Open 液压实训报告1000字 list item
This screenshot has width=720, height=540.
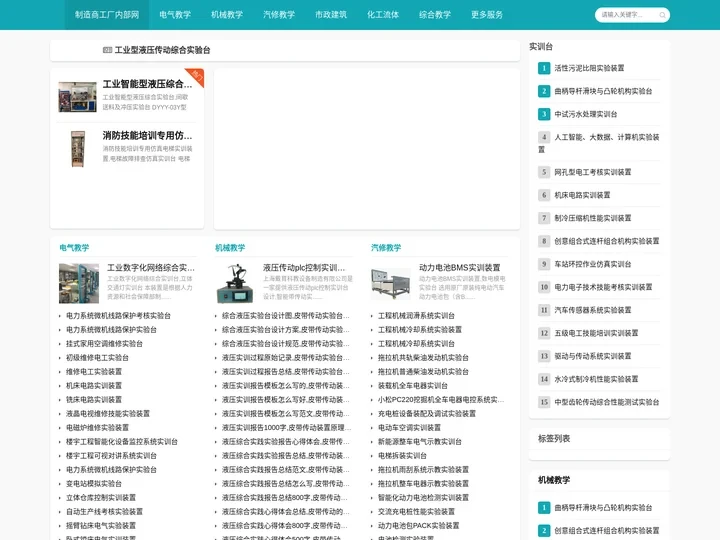[287, 428]
